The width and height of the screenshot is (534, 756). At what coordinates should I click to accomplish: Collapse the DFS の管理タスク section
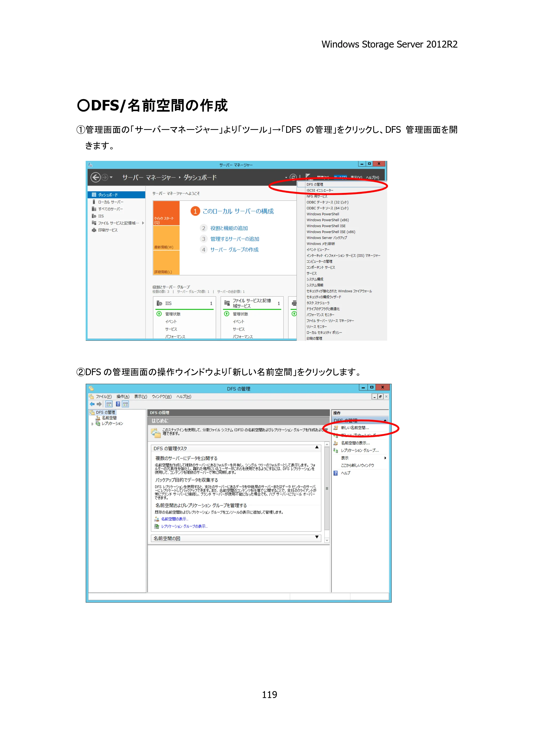tap(317, 447)
